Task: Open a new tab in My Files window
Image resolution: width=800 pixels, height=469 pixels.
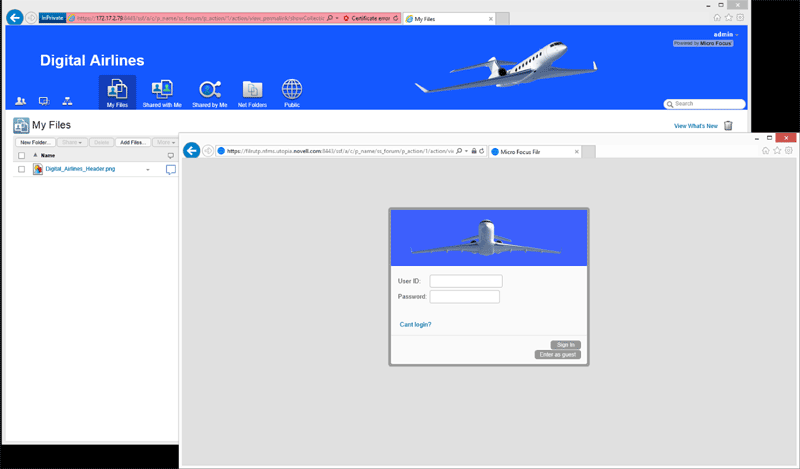Action: coord(503,19)
